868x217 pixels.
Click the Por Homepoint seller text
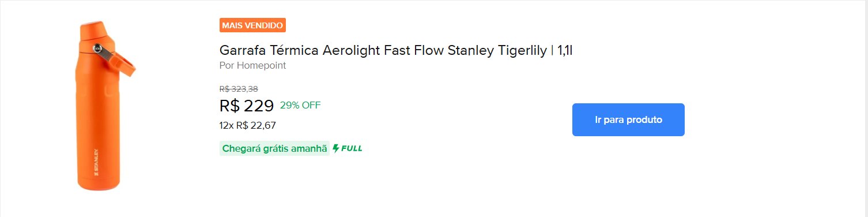tap(252, 65)
